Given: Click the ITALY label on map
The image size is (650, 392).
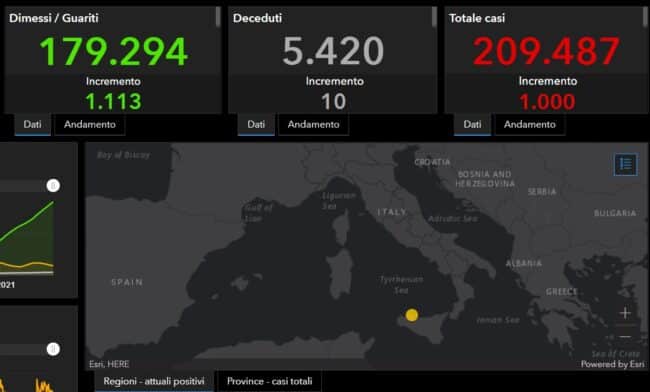Looking at the screenshot, I should pos(392,212).
